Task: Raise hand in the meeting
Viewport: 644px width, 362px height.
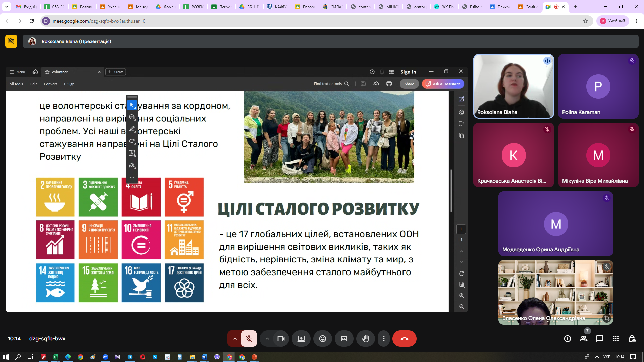Action: (366, 339)
